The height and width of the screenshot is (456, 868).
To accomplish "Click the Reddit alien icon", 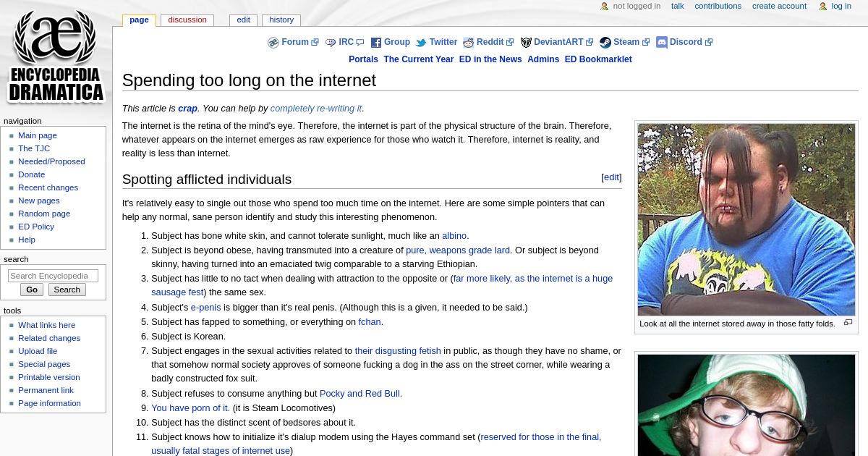I will (468, 43).
